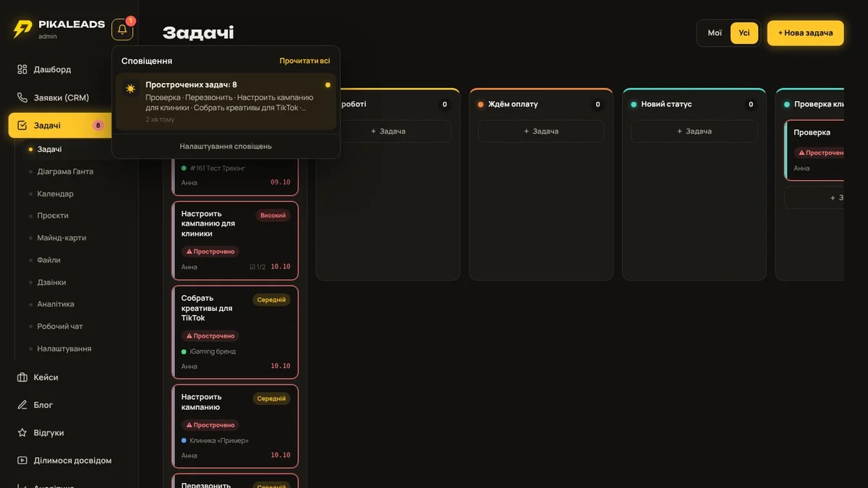Viewport: 868px width, 488px height.
Task: Open Календар view
Action: coord(55,194)
